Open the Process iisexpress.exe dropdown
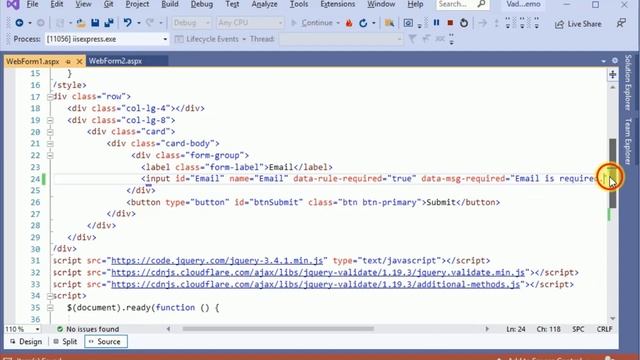 tap(107, 39)
